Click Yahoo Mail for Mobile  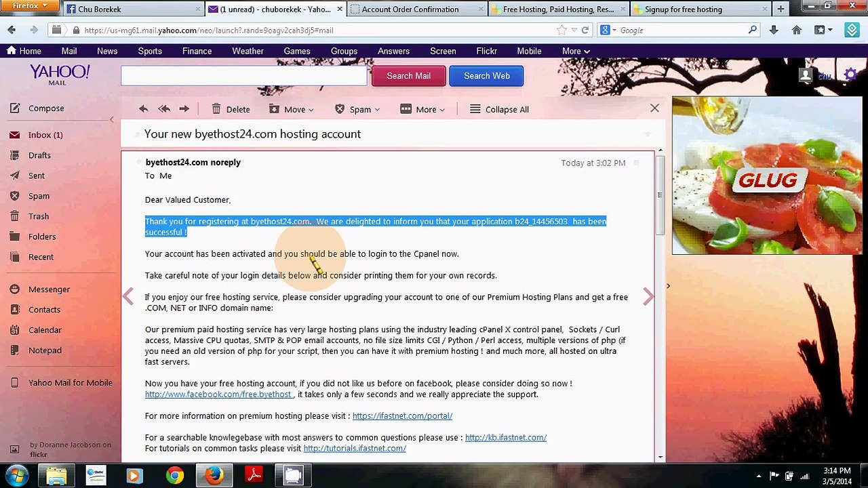(x=70, y=383)
